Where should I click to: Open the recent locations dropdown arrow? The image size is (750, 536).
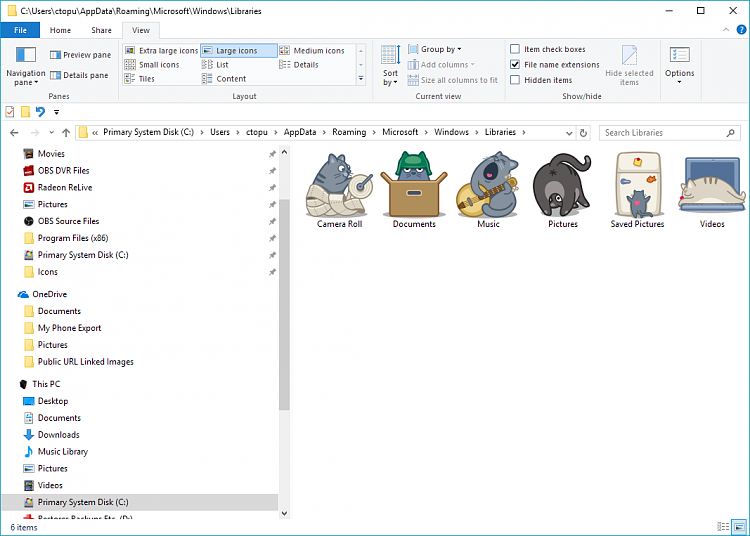click(x=51, y=133)
